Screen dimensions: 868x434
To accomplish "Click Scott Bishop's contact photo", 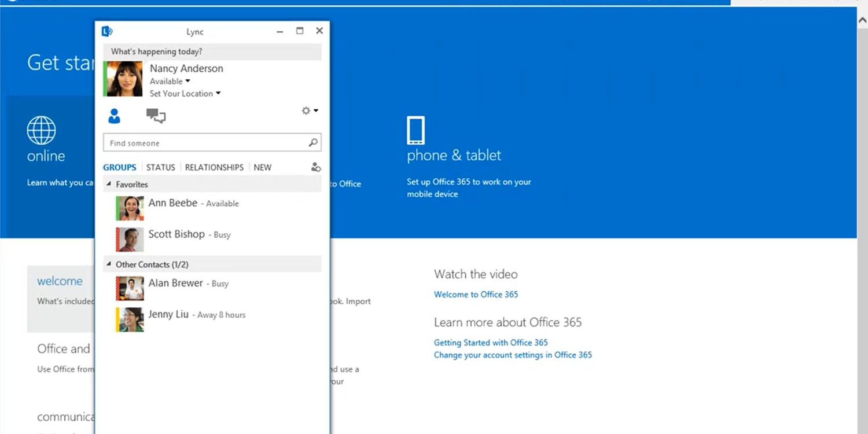I will (x=130, y=240).
